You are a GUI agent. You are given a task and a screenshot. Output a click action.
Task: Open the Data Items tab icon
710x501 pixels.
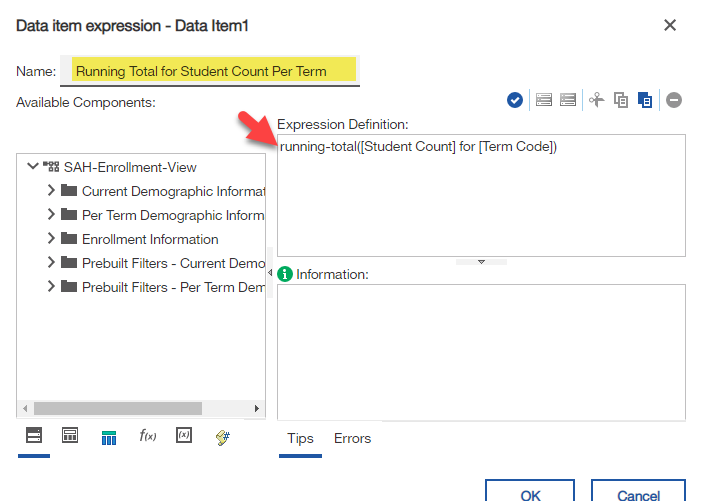coord(70,435)
